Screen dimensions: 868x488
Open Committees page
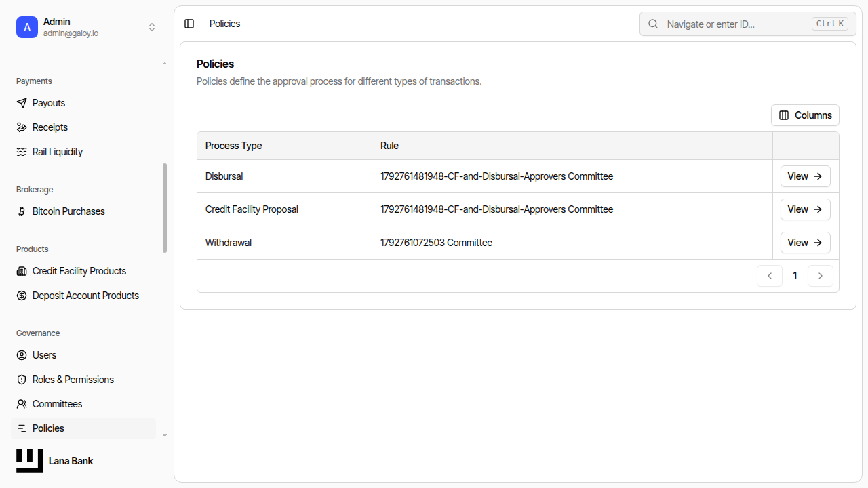click(83, 404)
